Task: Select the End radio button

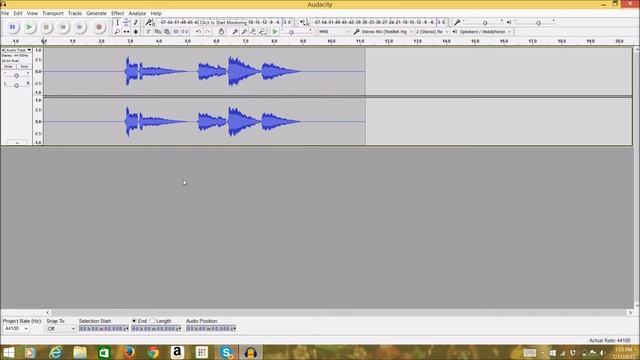Action: click(134, 321)
